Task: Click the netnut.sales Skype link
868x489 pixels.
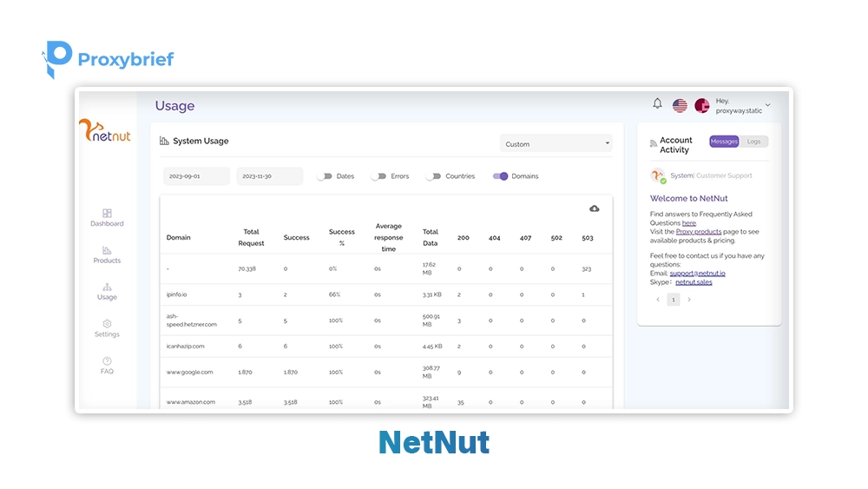Action: 694,282
